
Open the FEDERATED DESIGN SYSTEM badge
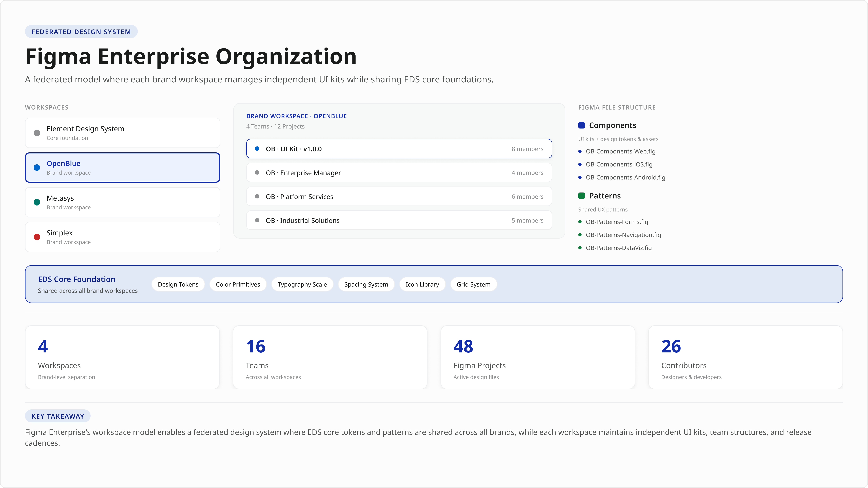pyautogui.click(x=81, y=31)
